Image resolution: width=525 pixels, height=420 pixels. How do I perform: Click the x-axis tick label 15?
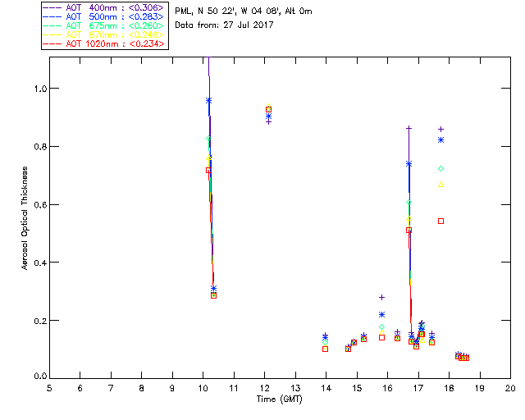coord(357,389)
